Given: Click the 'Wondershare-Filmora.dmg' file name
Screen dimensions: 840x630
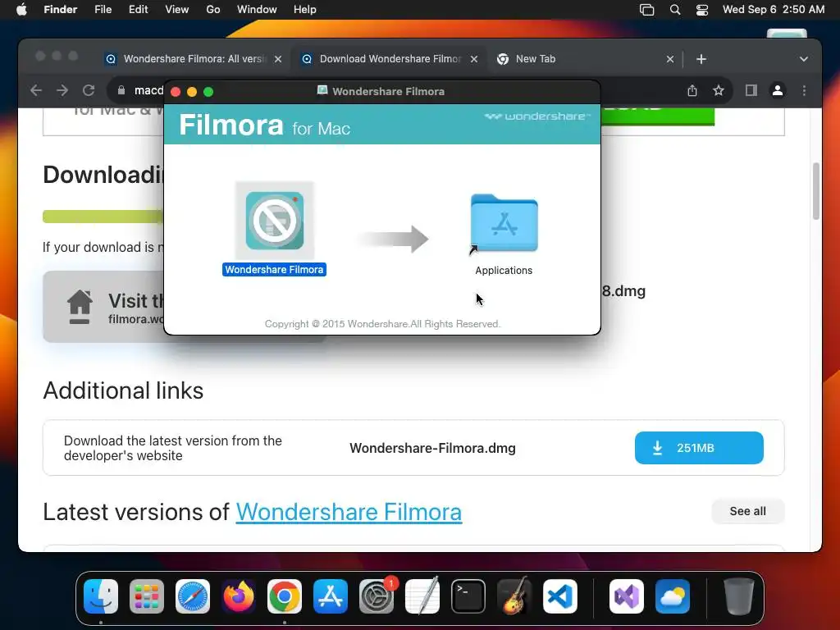Looking at the screenshot, I should click(432, 448).
